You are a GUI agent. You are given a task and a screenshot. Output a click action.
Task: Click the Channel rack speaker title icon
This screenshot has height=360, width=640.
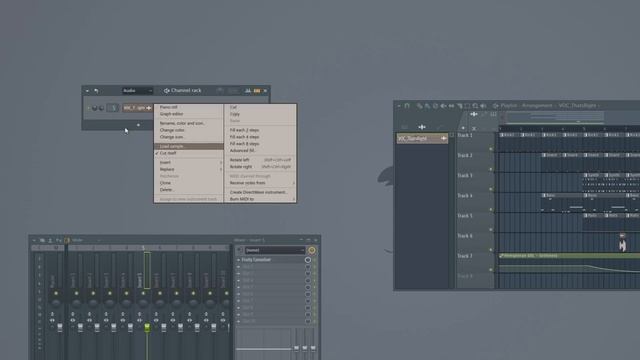167,91
